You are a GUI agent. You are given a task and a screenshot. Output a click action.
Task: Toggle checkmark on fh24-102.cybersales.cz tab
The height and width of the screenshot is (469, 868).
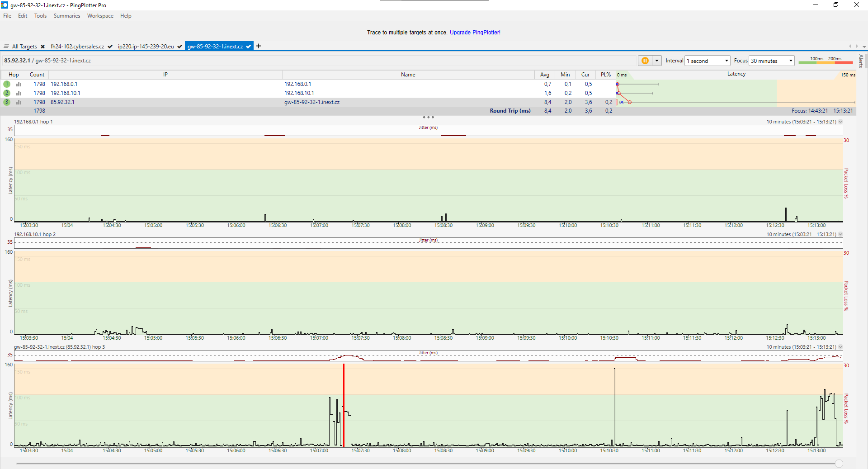pyautogui.click(x=110, y=47)
